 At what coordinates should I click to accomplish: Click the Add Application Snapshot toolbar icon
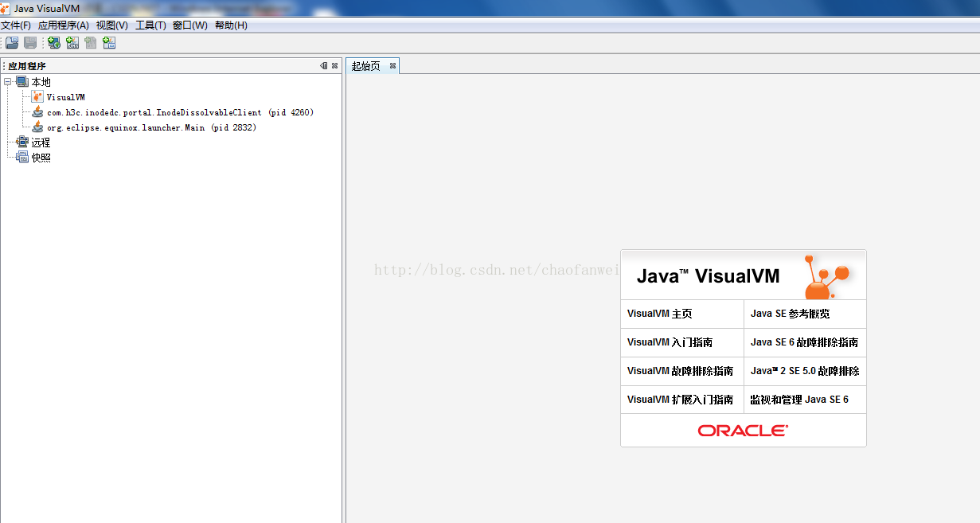click(x=109, y=43)
